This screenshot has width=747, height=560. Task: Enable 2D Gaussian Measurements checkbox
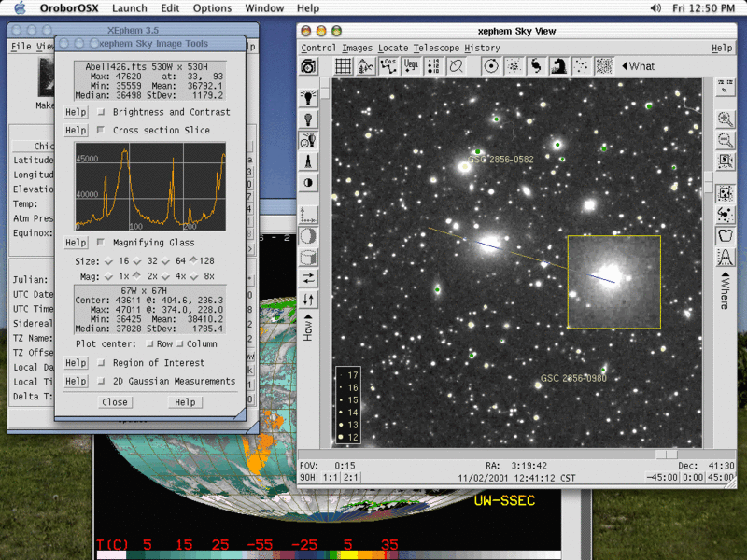[x=101, y=381]
